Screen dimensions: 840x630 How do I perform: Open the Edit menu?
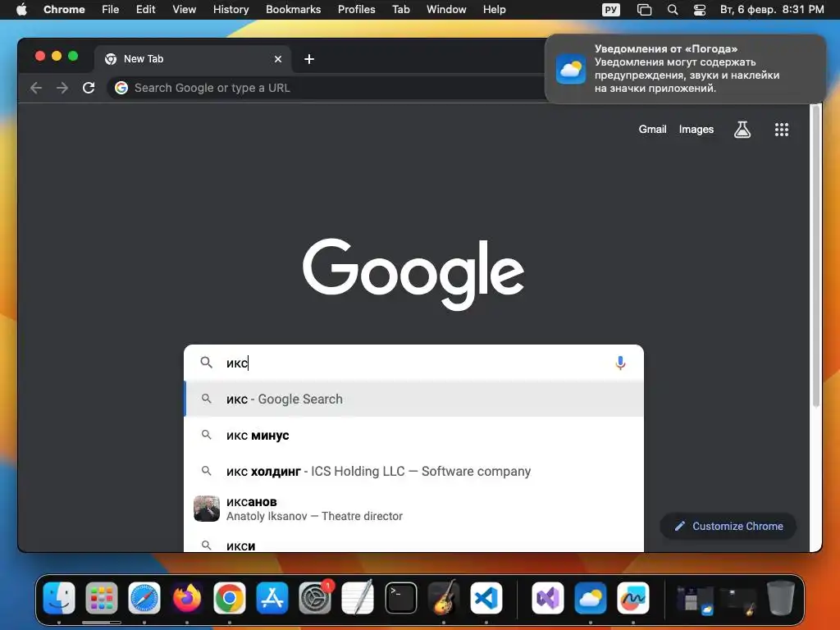click(x=146, y=10)
